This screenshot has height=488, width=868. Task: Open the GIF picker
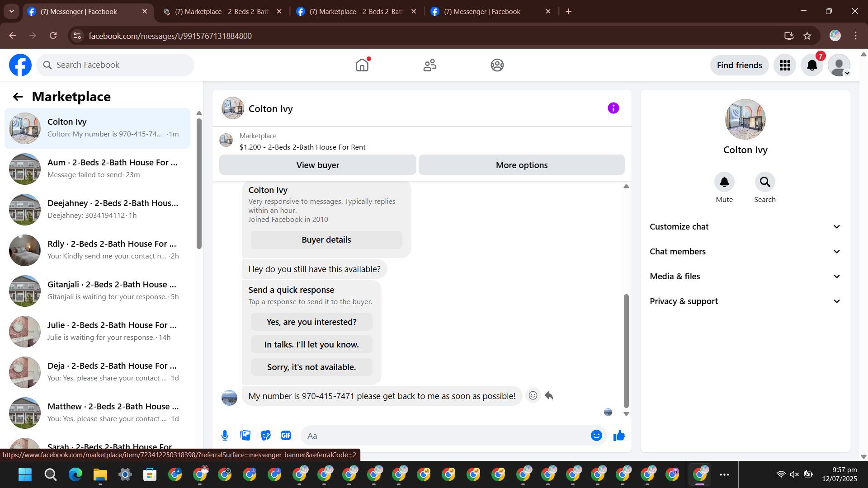286,436
